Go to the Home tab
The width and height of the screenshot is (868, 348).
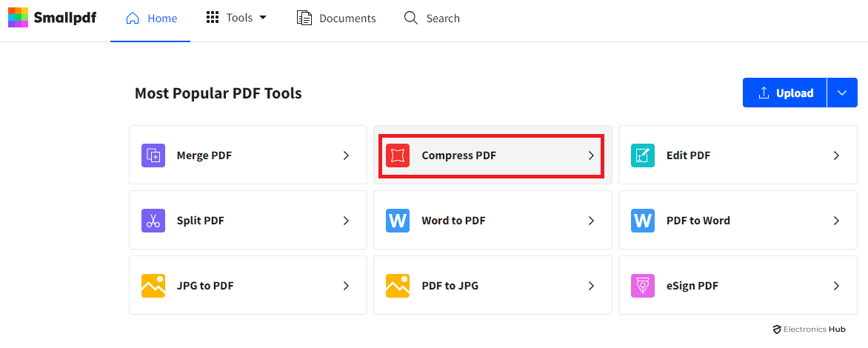pyautogui.click(x=152, y=19)
